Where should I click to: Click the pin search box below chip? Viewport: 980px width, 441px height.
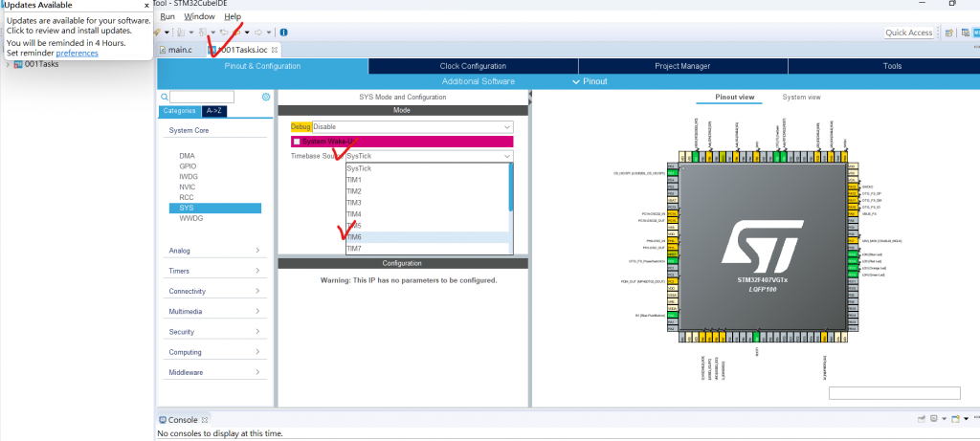click(895, 393)
